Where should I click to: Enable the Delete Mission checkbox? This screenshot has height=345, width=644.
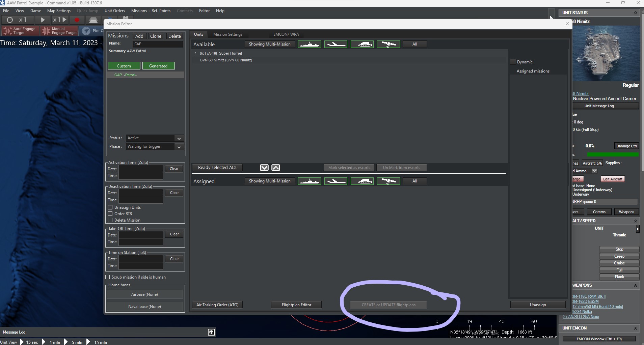110,220
